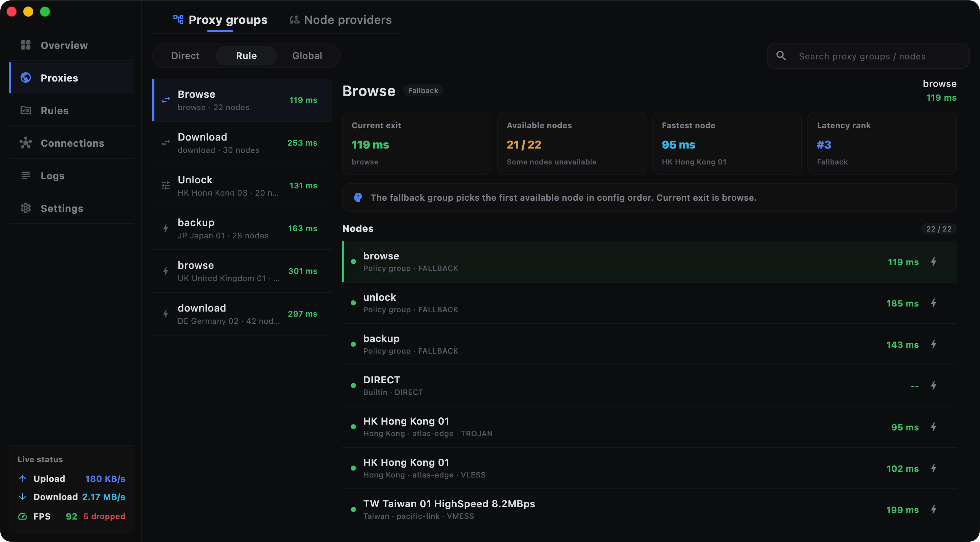This screenshot has height=542, width=980.
Task: Click the swap icon beside Download group
Action: 166,143
